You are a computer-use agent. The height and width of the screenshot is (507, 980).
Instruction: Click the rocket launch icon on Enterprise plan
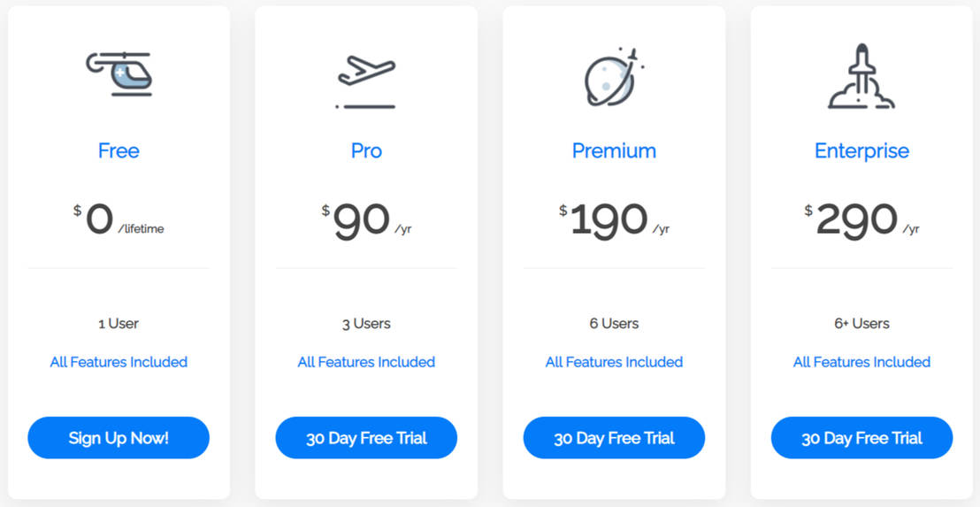point(861,77)
